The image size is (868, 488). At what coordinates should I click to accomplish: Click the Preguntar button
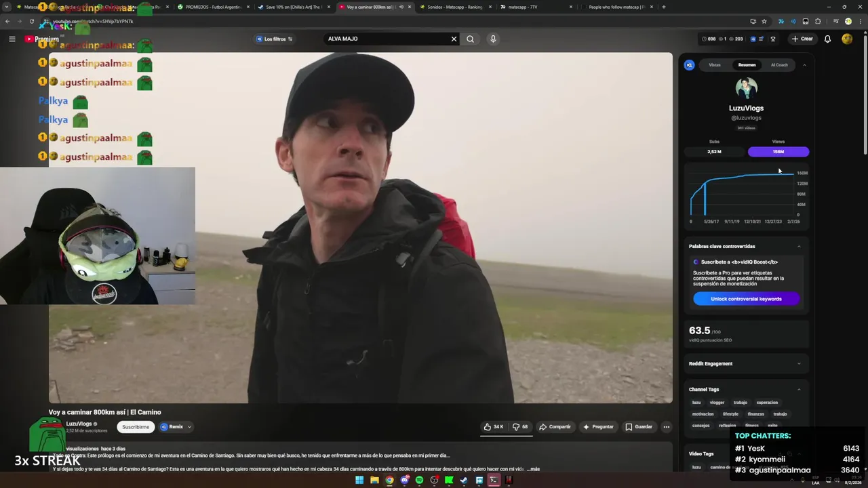click(598, 427)
